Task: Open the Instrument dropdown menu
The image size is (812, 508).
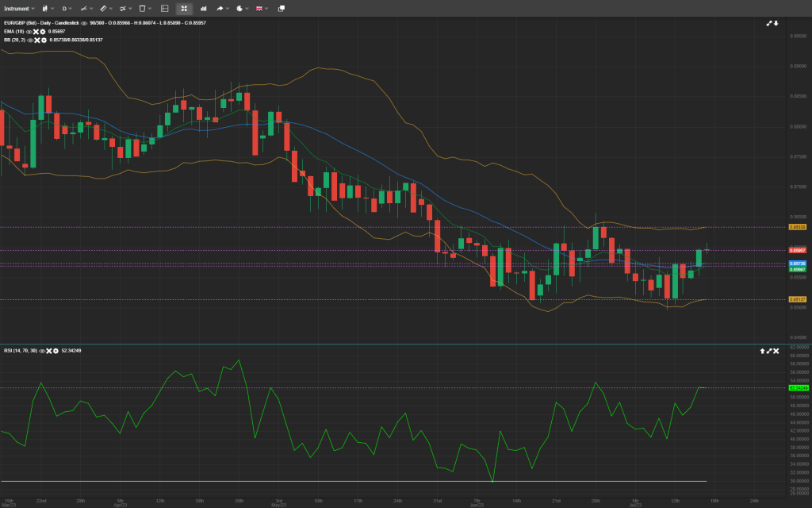Action: click(19, 9)
